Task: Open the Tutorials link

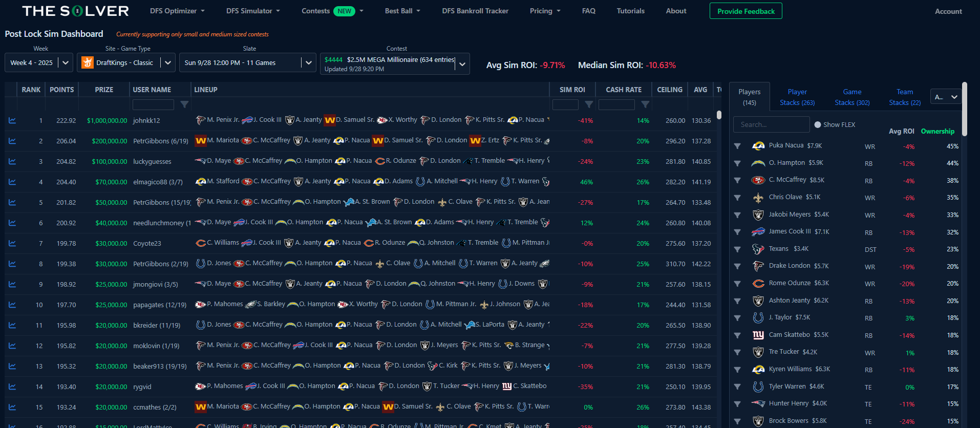Action: [630, 11]
